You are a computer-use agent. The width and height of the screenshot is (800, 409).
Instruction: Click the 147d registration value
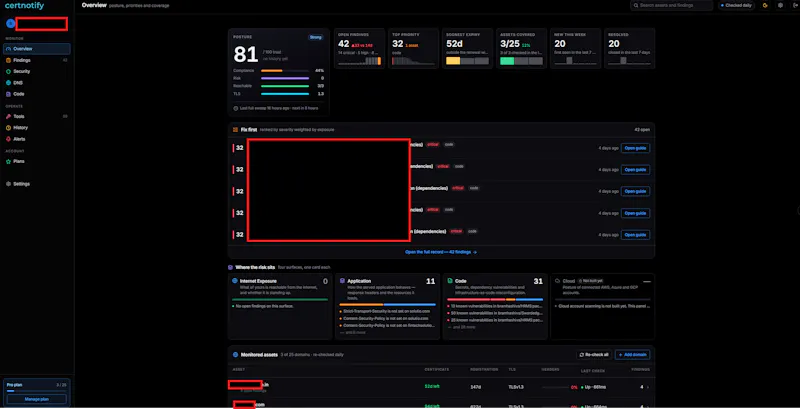pos(475,387)
